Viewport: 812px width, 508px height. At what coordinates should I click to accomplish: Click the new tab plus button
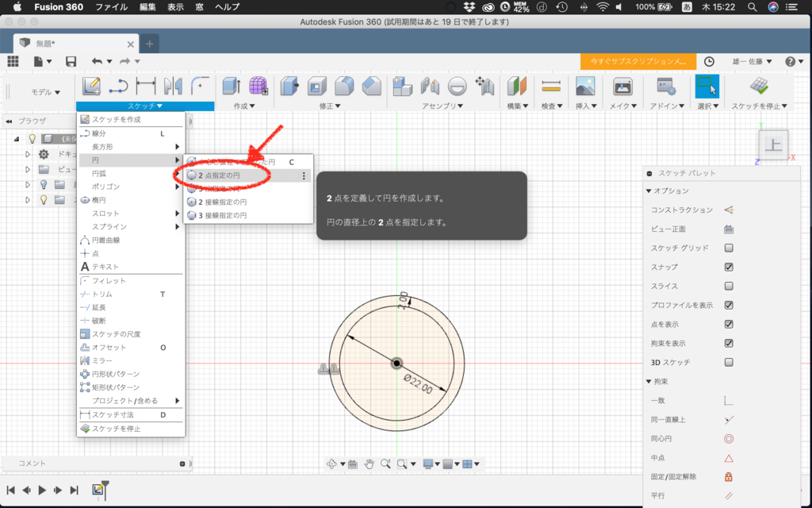coord(150,44)
